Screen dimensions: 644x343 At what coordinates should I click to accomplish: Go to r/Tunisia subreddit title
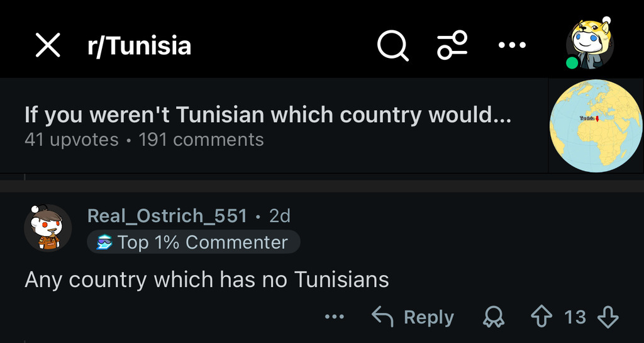coord(139,45)
